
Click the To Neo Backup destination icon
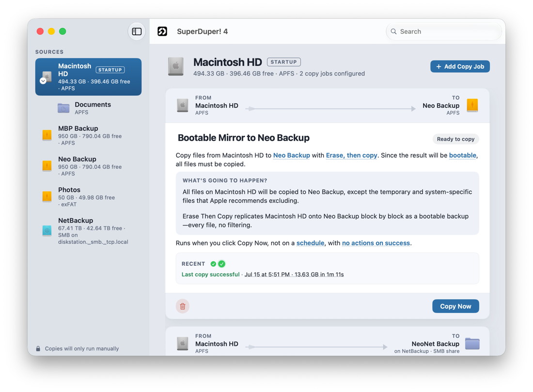coord(472,105)
